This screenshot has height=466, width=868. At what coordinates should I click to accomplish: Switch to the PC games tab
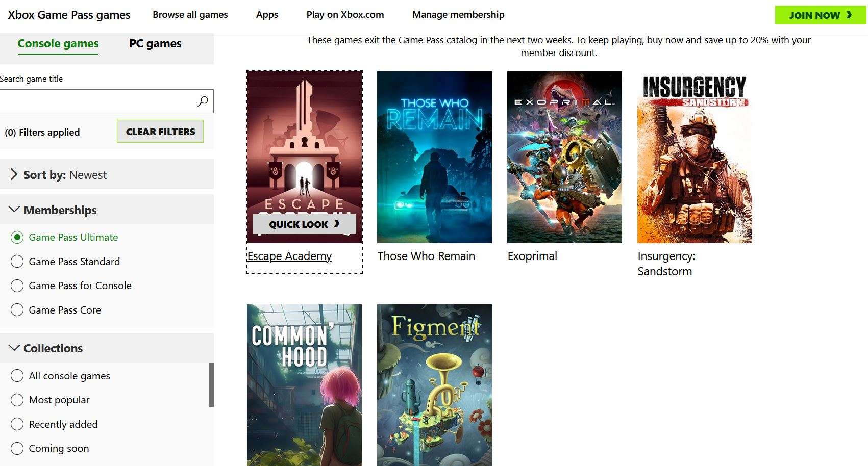point(155,44)
